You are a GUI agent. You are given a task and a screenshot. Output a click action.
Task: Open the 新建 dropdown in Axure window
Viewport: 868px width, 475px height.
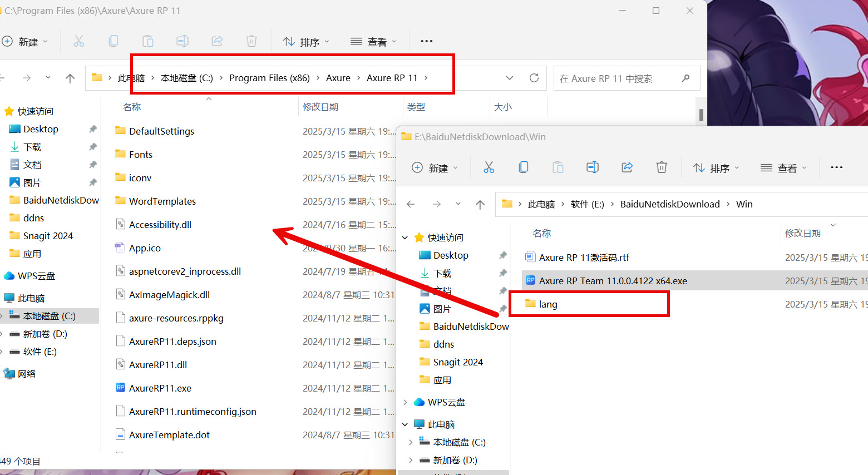[x=25, y=42]
